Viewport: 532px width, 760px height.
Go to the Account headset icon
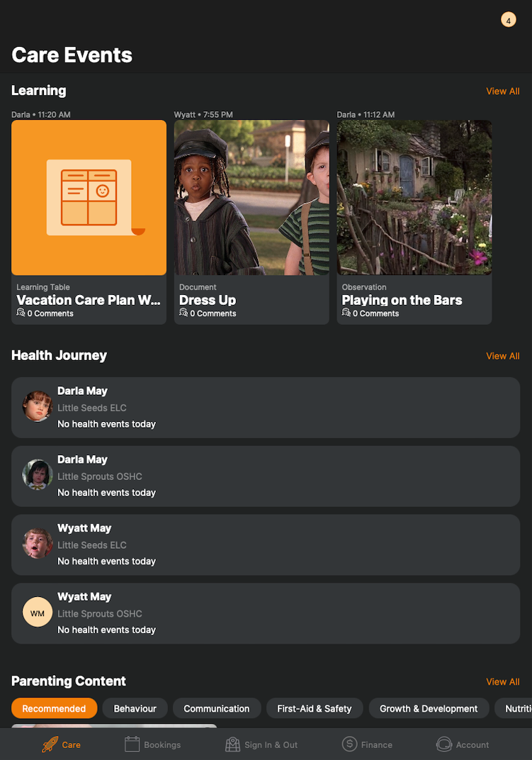click(444, 744)
